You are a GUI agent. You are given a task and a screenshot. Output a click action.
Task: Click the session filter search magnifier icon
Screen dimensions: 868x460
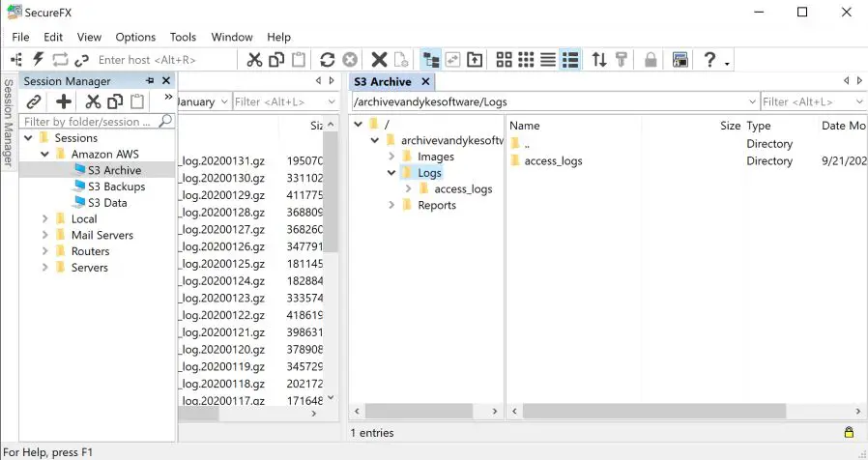click(x=165, y=121)
